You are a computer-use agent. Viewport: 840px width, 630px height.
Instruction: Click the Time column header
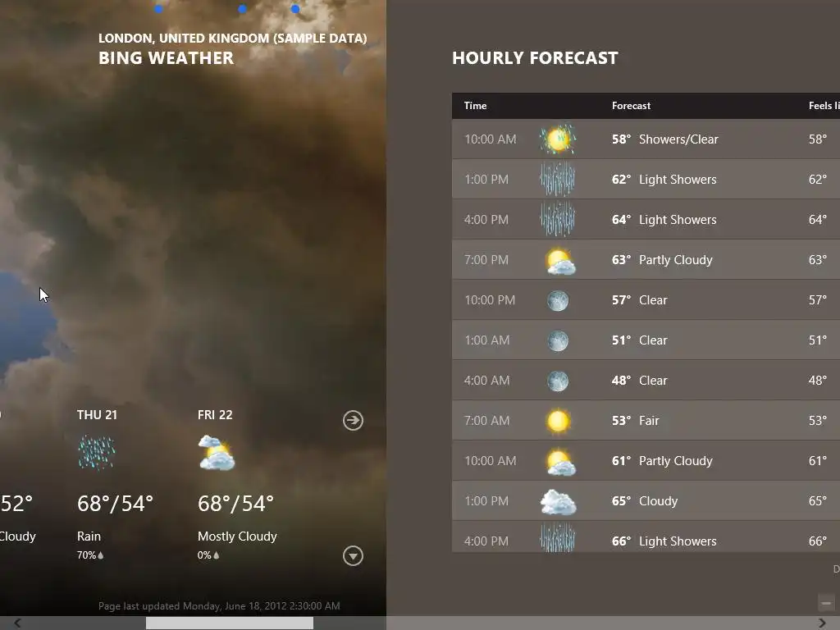coord(475,106)
